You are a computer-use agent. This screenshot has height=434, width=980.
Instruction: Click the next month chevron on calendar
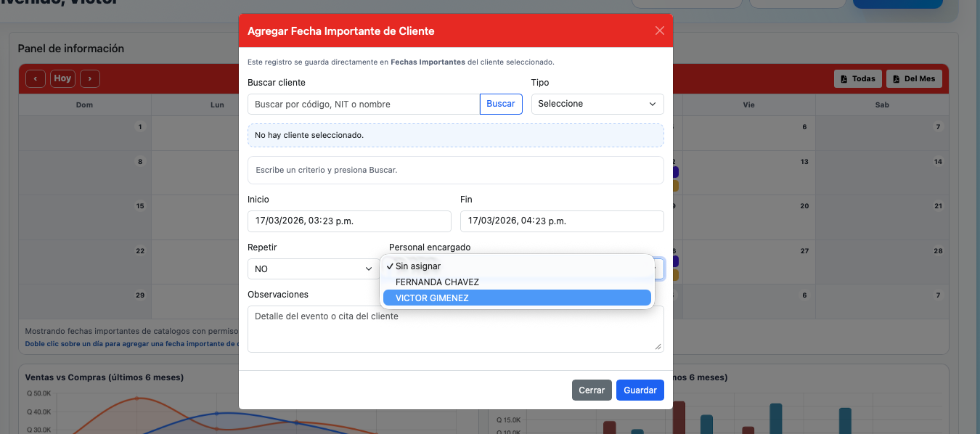89,78
